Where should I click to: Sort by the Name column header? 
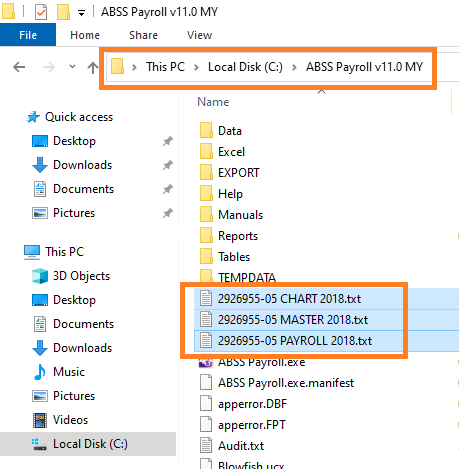pos(213,102)
